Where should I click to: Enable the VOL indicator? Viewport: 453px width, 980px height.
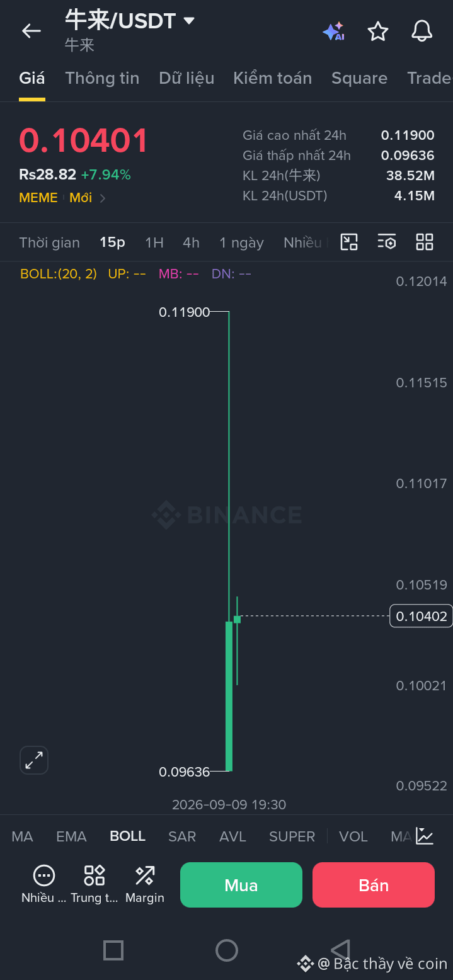(x=353, y=836)
